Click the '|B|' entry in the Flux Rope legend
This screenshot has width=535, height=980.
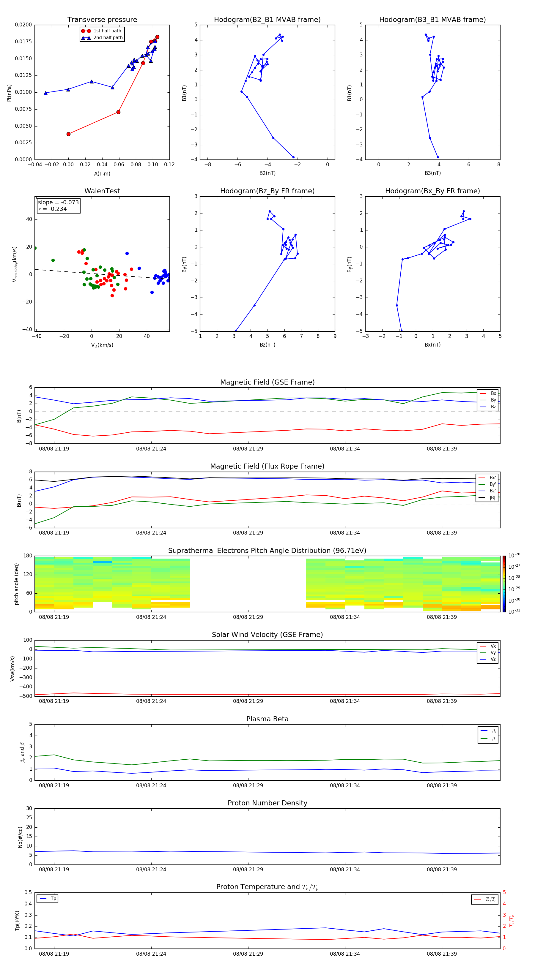(x=487, y=498)
